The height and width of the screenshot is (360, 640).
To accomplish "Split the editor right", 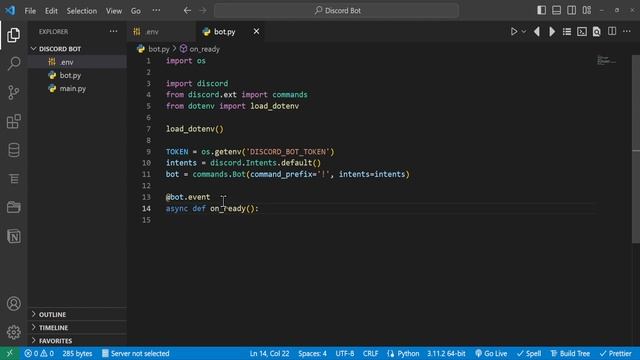I will (x=612, y=31).
